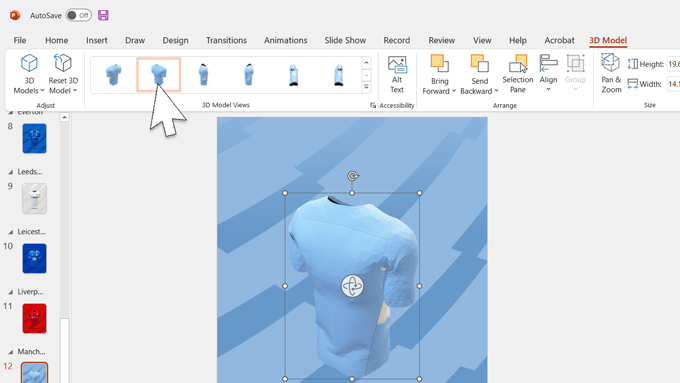Open the Reset 3D Model dropdown

[63, 74]
